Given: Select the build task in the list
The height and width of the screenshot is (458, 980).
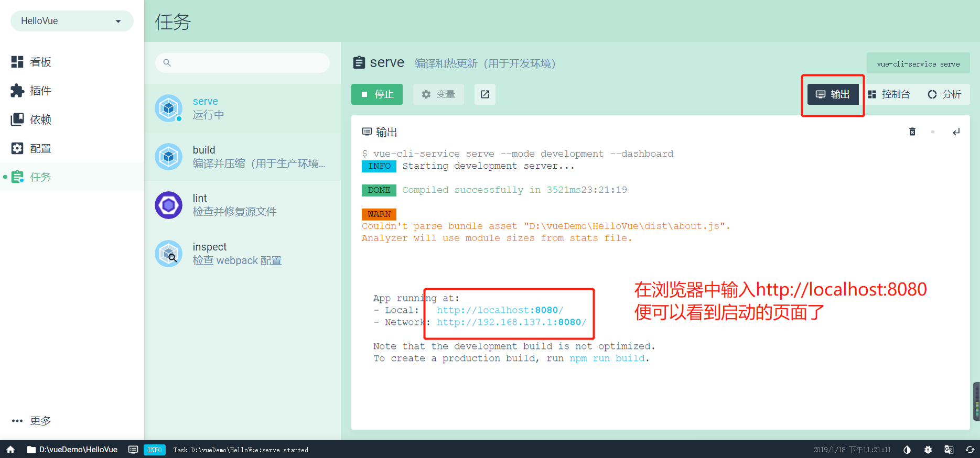Looking at the screenshot, I should coord(242,157).
